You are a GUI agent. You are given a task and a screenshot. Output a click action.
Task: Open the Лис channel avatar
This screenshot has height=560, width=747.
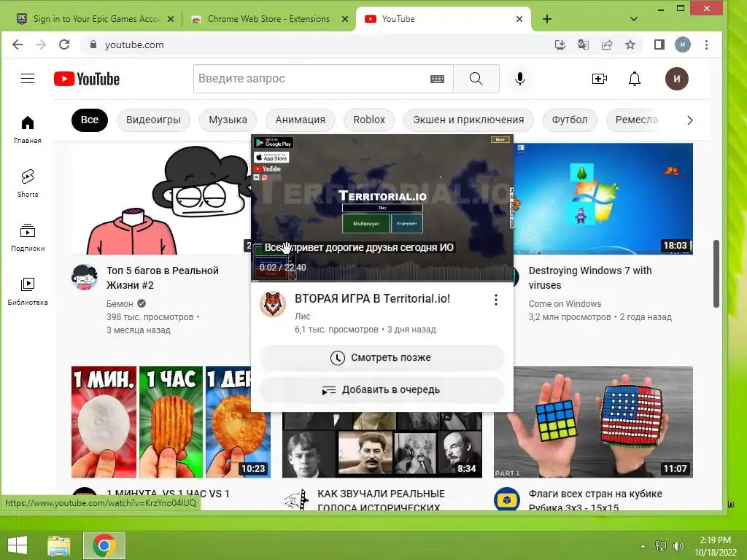click(273, 304)
